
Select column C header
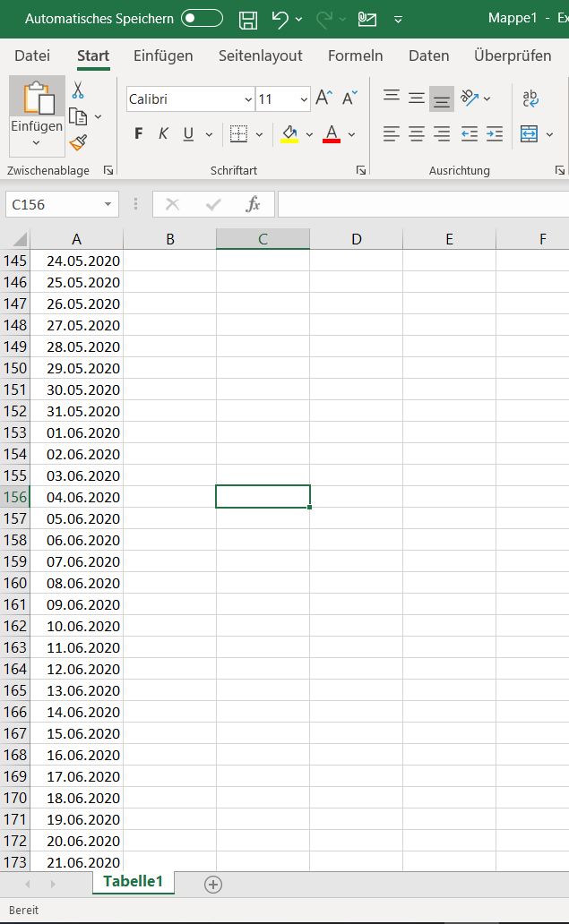point(263,239)
